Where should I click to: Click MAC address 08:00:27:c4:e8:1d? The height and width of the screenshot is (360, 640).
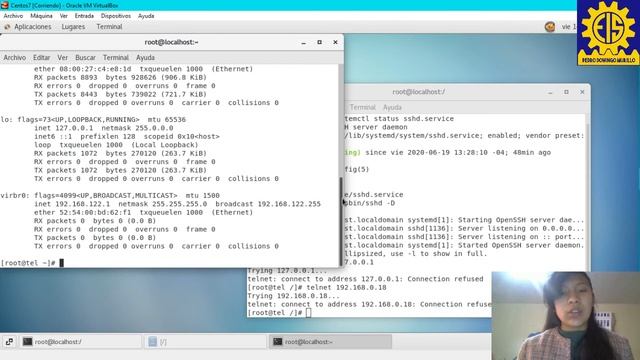click(95, 69)
